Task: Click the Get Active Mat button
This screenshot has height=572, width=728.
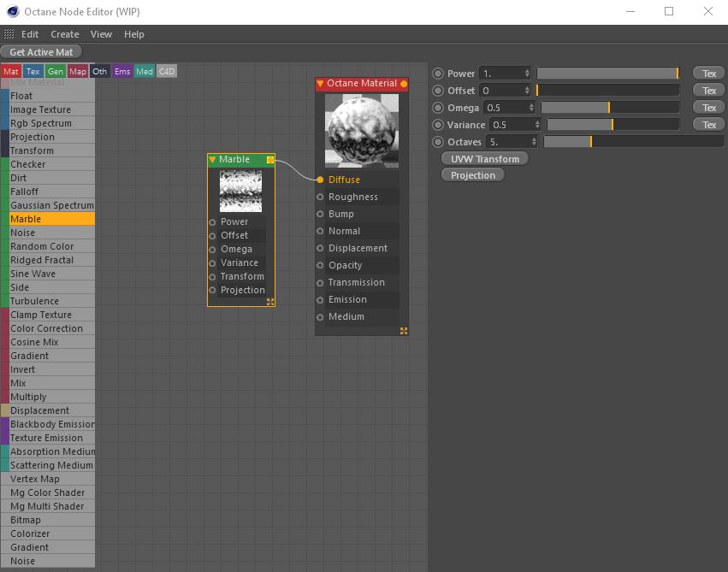Action: point(41,52)
